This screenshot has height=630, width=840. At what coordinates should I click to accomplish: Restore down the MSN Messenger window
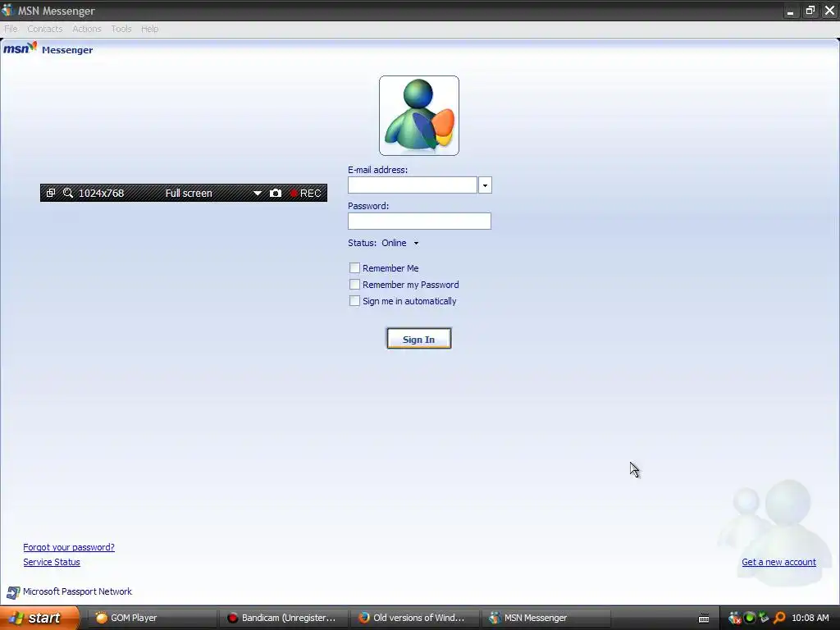[x=810, y=10]
